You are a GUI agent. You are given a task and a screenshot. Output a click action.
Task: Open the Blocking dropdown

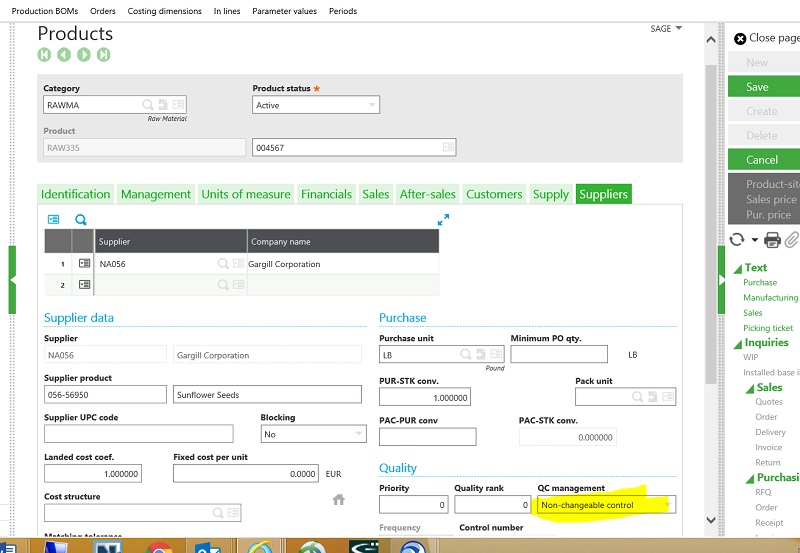359,434
